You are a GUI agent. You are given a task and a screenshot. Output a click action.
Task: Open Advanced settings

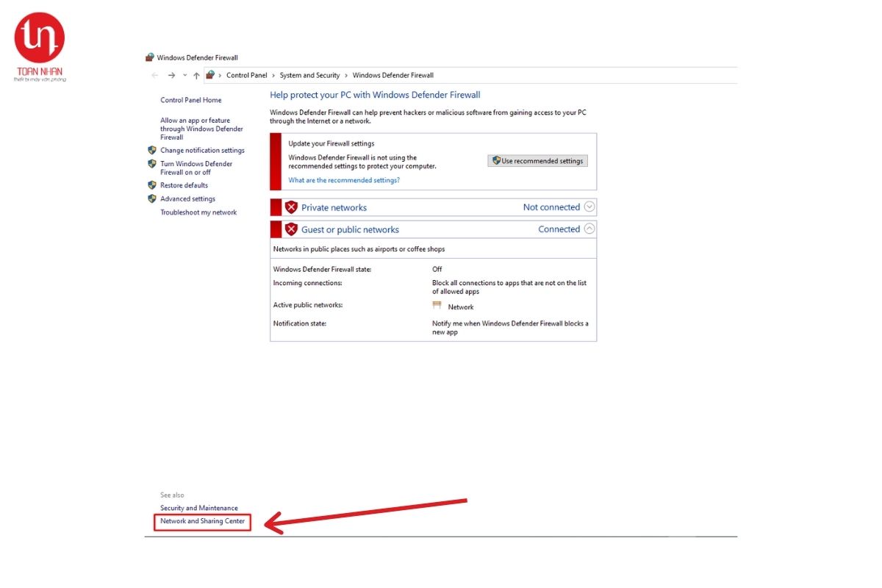tap(188, 198)
